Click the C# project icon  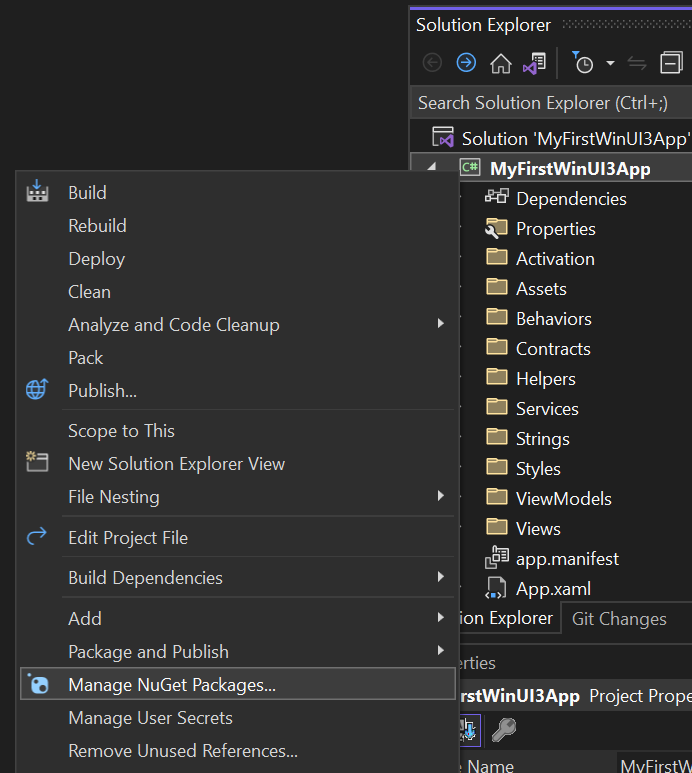coord(470,167)
